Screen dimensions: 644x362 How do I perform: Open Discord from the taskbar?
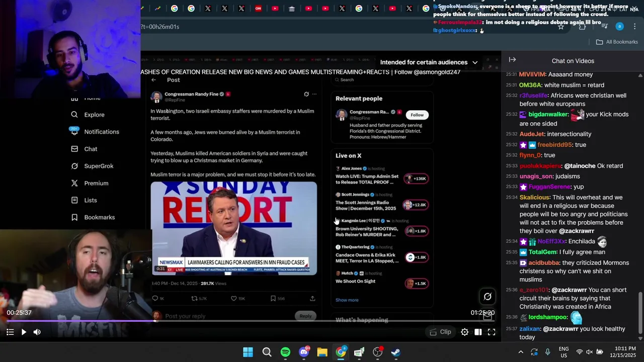304,352
